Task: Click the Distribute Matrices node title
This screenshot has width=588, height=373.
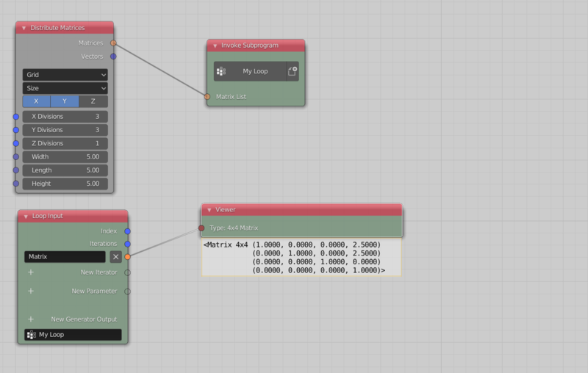Action: [57, 28]
